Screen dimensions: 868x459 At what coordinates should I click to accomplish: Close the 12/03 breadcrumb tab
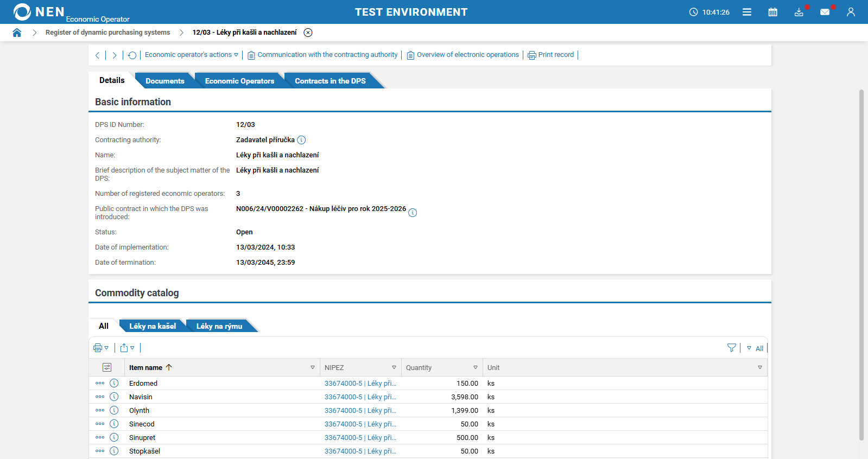click(x=308, y=33)
